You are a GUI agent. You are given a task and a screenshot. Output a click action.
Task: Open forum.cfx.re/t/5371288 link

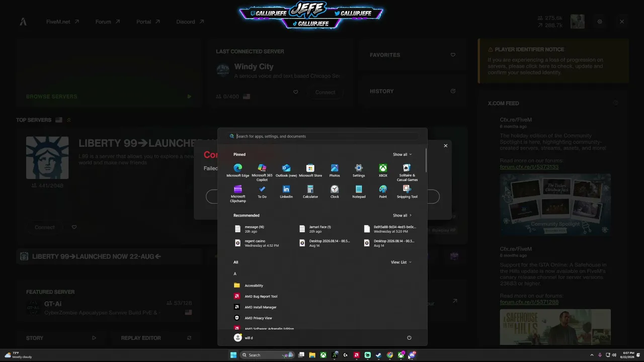(529, 302)
